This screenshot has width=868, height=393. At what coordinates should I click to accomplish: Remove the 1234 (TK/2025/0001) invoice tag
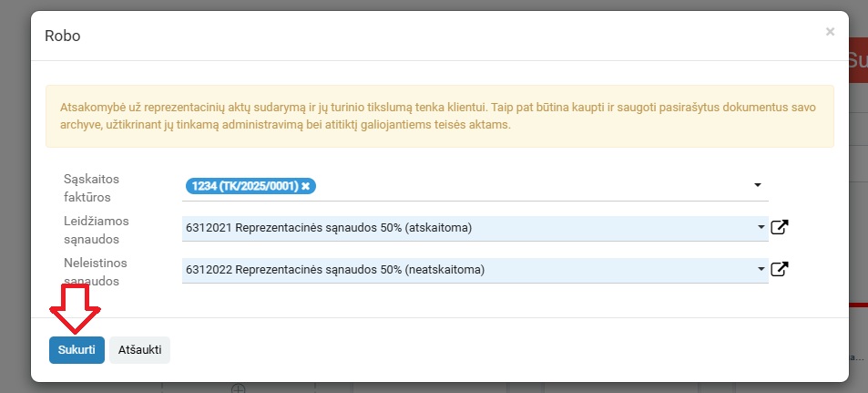[x=305, y=186]
